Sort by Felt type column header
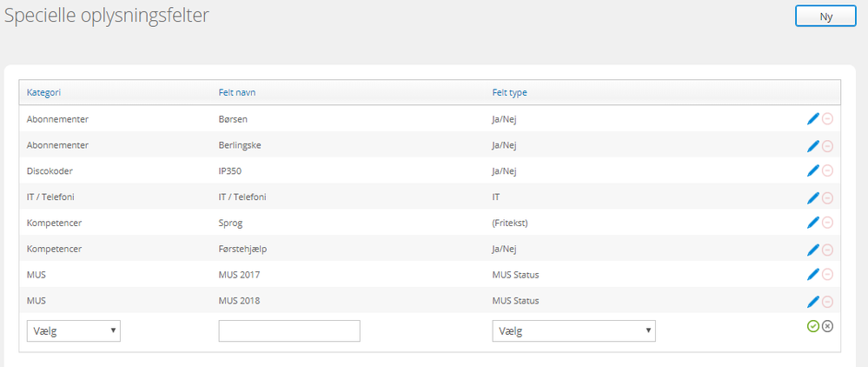Viewport: 868px width, 367px height. [x=510, y=92]
